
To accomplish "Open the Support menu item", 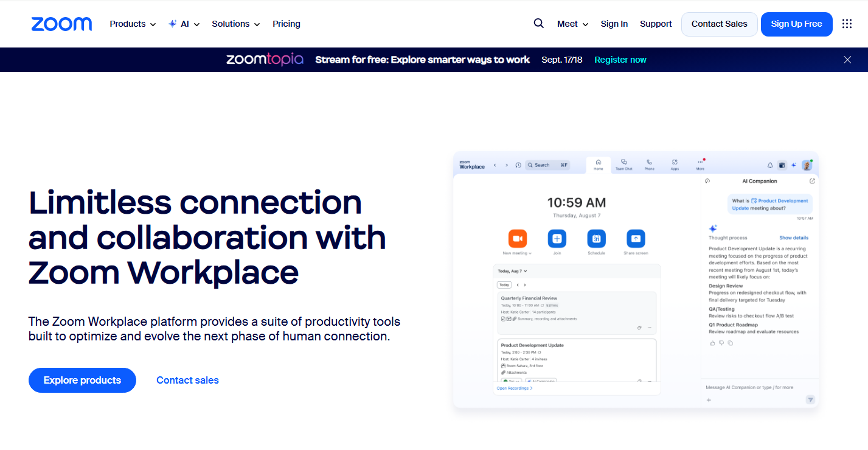I will coord(656,24).
